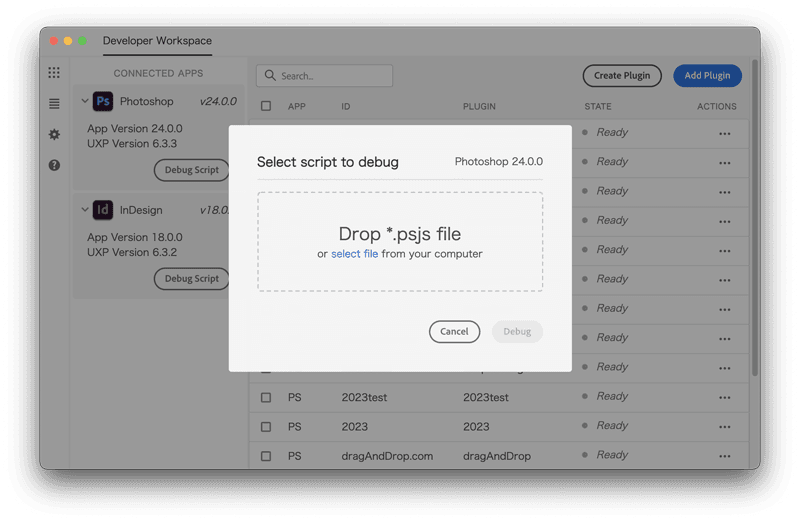Click the help question mark icon
Screen dimensions: 800x522
coord(54,165)
